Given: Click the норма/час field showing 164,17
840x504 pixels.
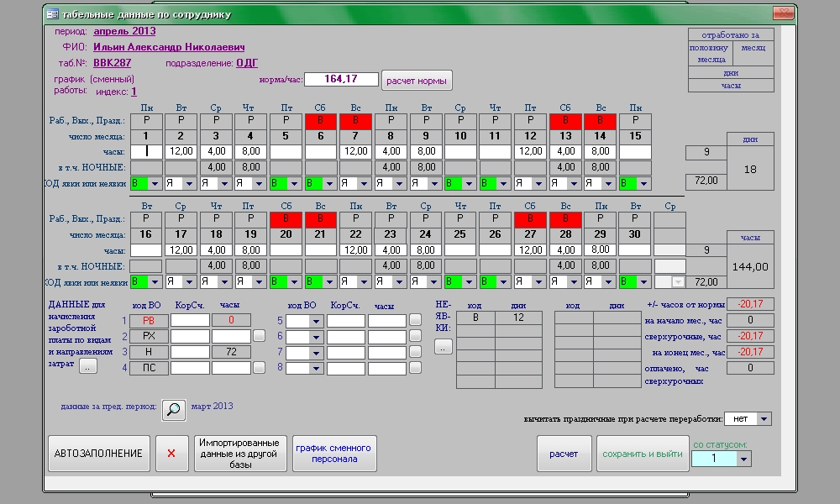Looking at the screenshot, I should tap(341, 79).
